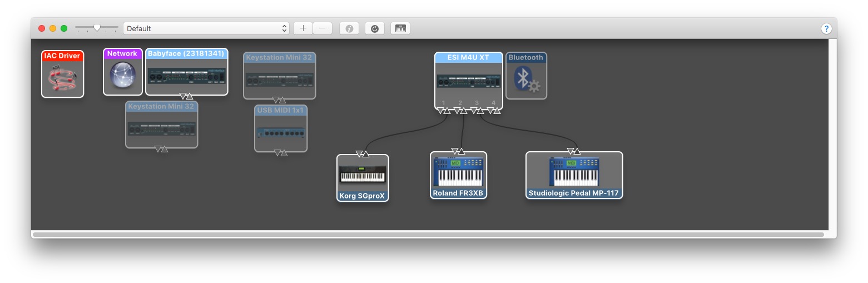868x283 pixels.
Task: Minimize the MIDI Studio window
Action: (x=53, y=28)
